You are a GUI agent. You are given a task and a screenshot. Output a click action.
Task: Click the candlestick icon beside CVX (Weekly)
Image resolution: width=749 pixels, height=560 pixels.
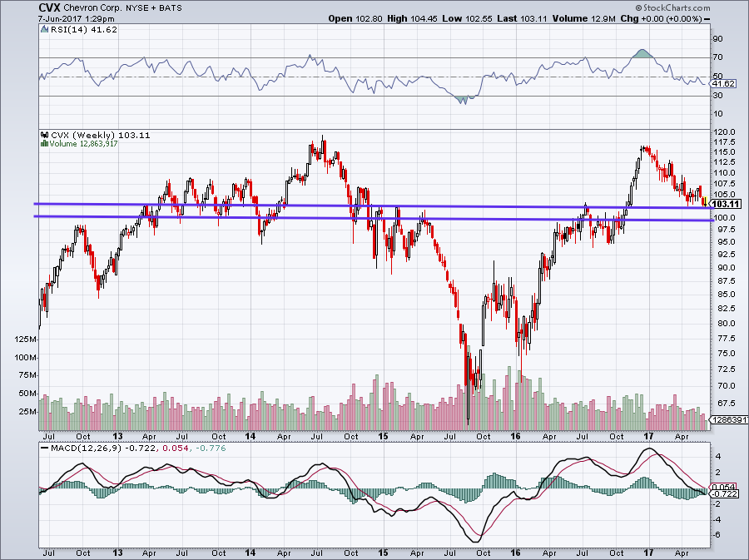click(46, 135)
